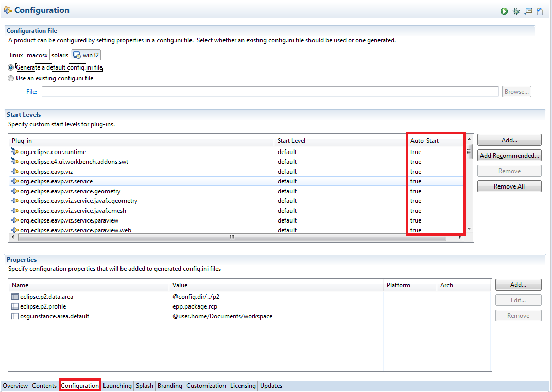Go to the Licensing tab
This screenshot has width=552, height=392.
[x=243, y=386]
